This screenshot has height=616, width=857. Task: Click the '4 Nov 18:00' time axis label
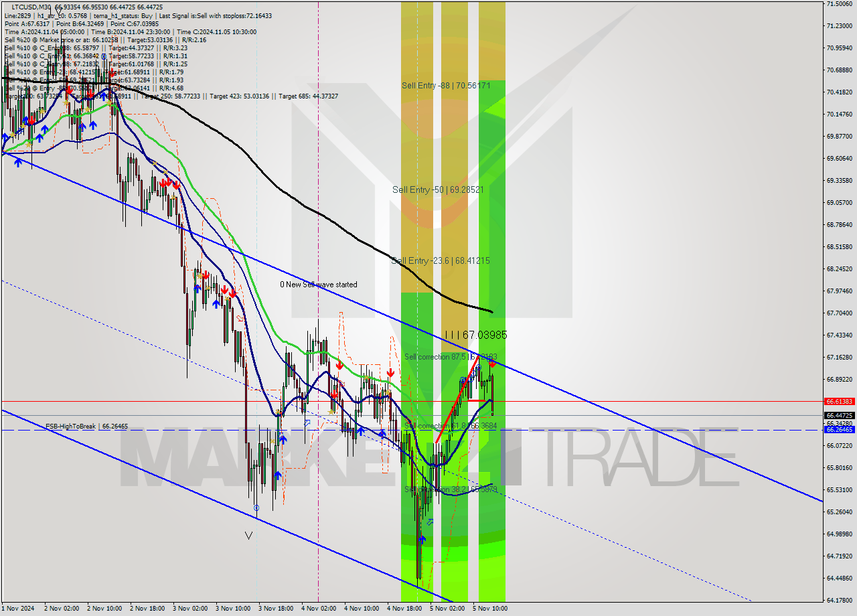404,609
